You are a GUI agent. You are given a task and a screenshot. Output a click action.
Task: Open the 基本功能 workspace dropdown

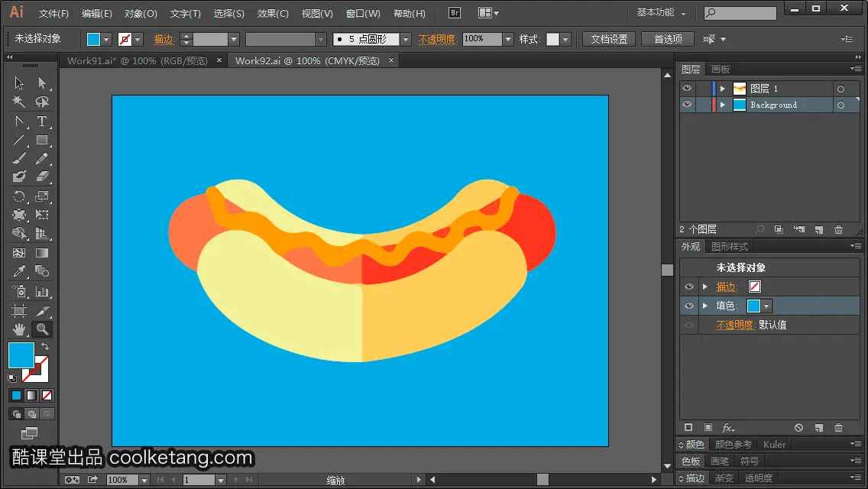[661, 12]
